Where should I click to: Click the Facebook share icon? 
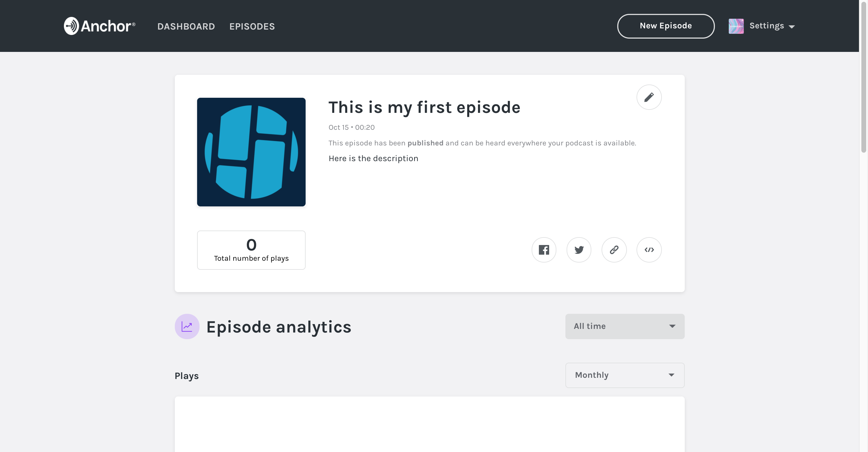tap(544, 250)
